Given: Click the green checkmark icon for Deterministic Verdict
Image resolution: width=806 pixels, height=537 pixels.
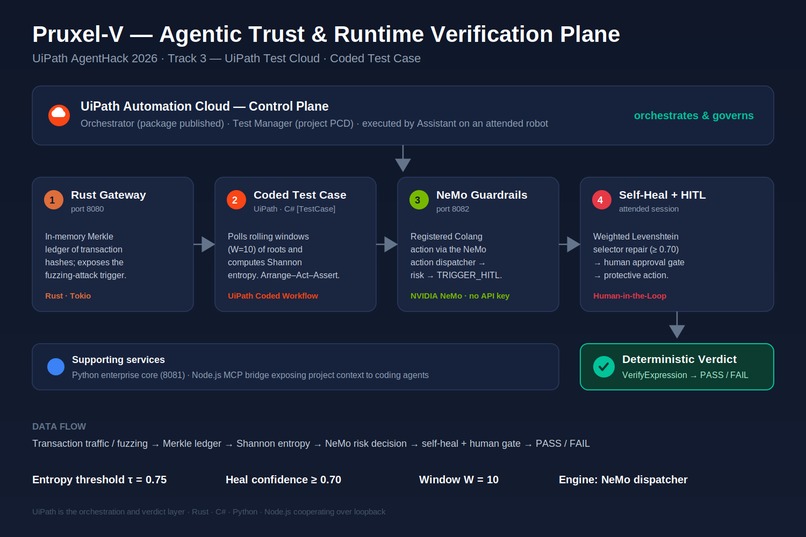Looking at the screenshot, I should coord(603,366).
